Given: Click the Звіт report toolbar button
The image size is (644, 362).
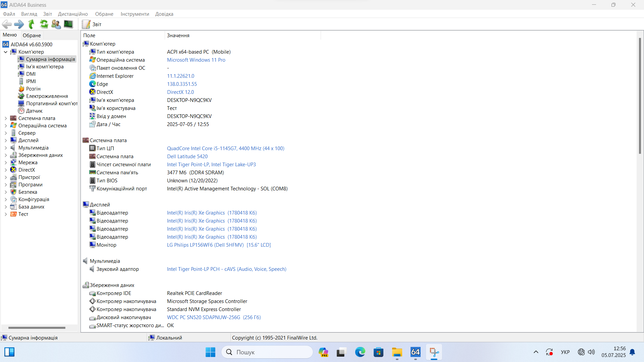Looking at the screenshot, I should [x=92, y=24].
